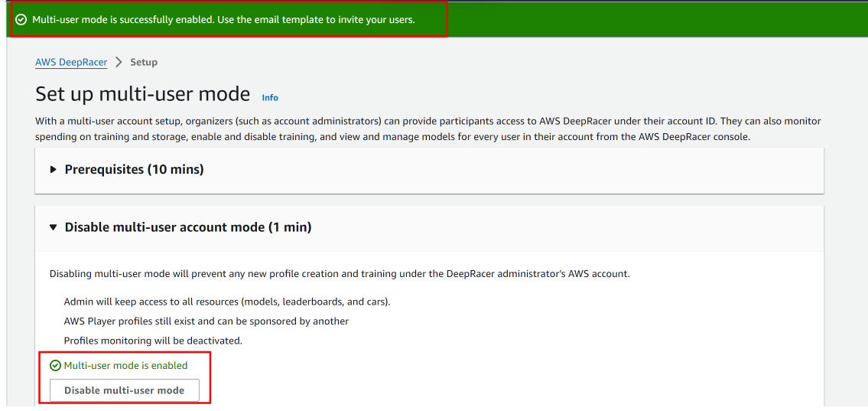Click the 'Disable multi-user account mode (1 min)' title text
This screenshot has height=411, width=868.
[x=188, y=227]
